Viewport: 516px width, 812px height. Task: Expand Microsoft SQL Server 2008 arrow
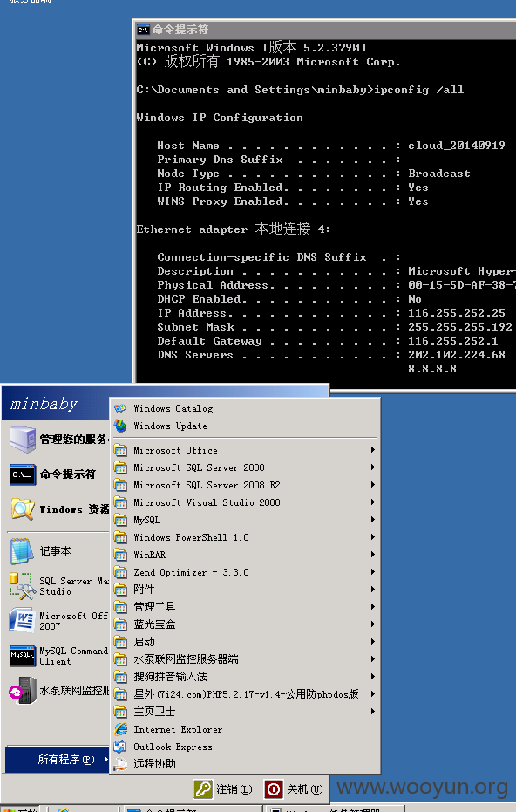click(x=373, y=467)
